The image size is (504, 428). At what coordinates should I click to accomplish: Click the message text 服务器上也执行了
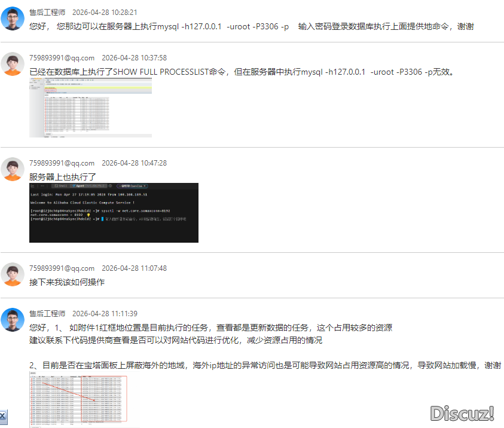pyautogui.click(x=63, y=176)
